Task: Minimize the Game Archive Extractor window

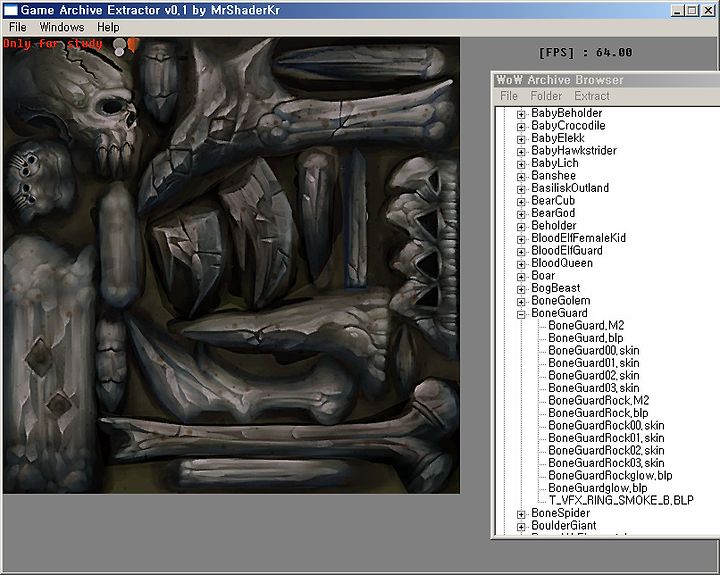Action: (677, 10)
